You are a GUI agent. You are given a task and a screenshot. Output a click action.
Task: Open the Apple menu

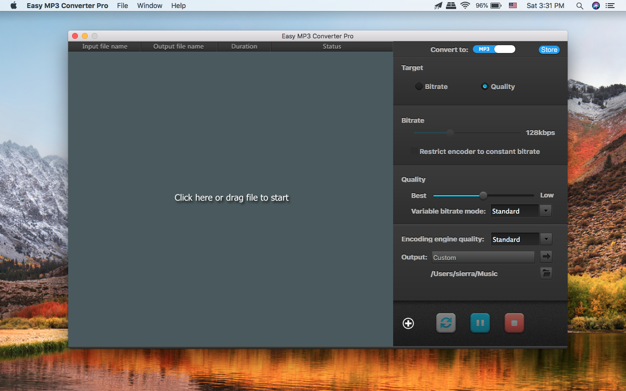coord(13,6)
